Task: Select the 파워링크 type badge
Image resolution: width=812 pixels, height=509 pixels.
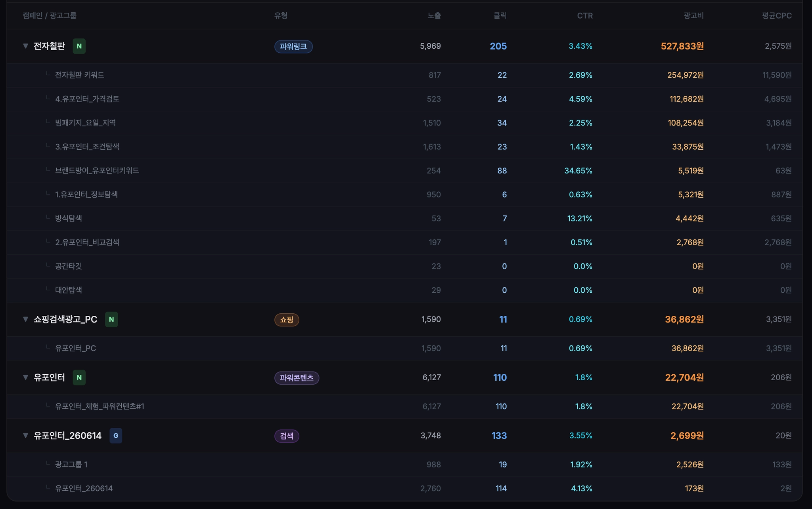Action: click(293, 47)
